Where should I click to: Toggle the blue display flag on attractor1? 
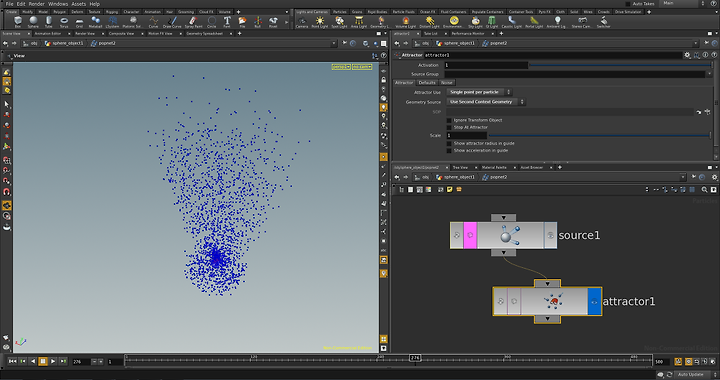click(594, 302)
